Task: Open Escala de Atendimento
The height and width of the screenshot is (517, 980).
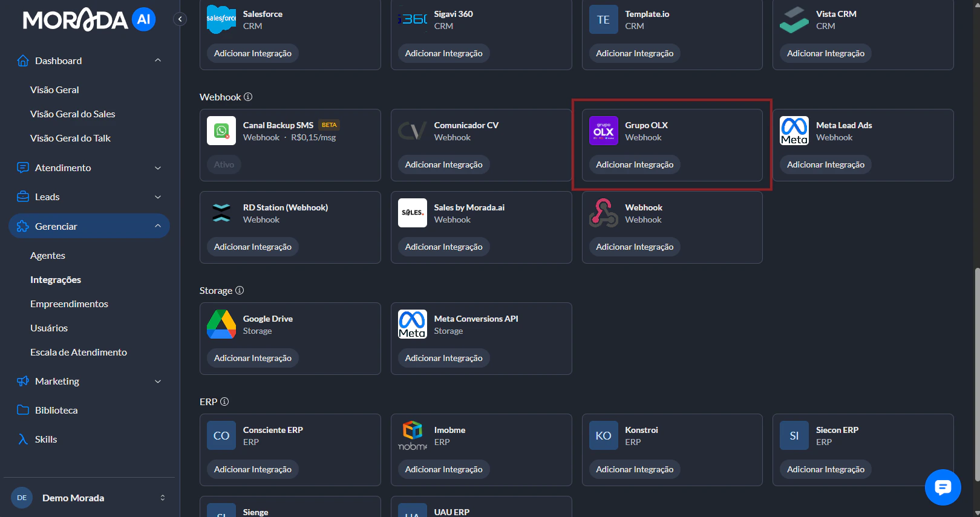Action: coord(79,352)
